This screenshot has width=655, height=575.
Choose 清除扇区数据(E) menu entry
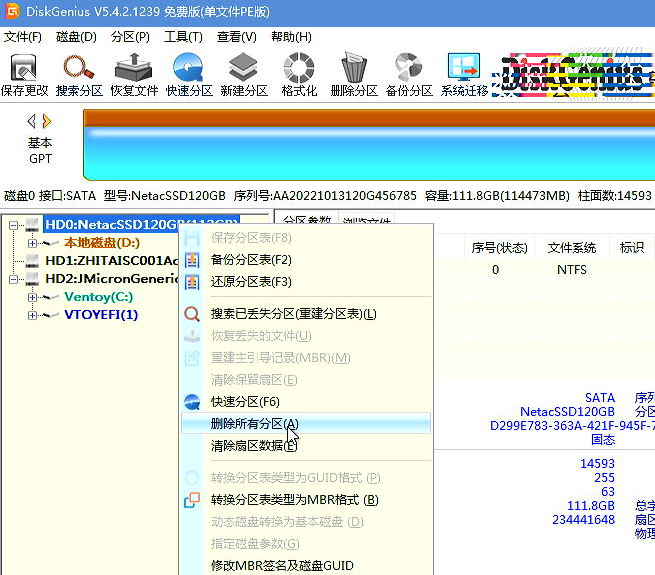[306, 446]
